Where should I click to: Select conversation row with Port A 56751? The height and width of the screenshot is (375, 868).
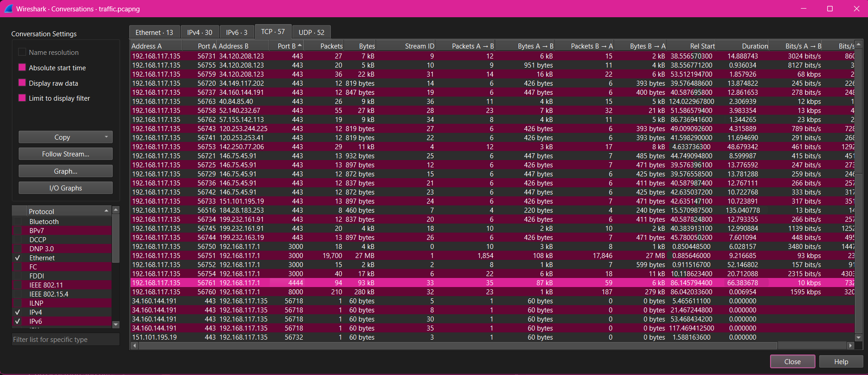pos(492,255)
